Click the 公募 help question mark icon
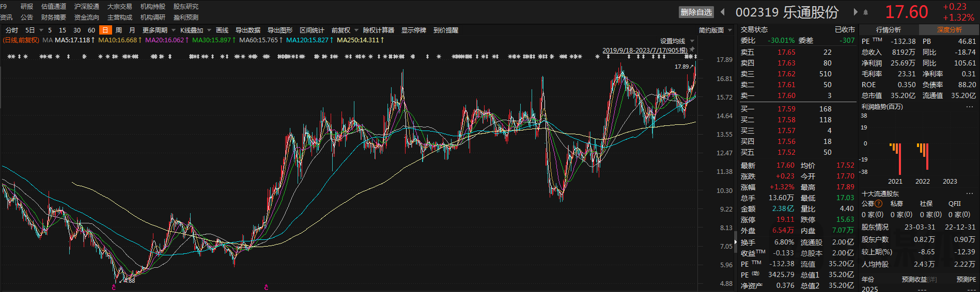The height and width of the screenshot is (292, 980). pyautogui.click(x=879, y=204)
